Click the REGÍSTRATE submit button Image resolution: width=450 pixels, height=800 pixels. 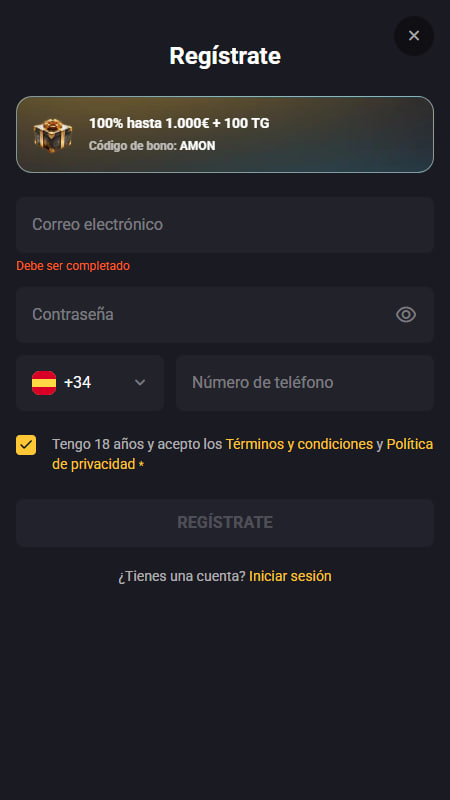pos(225,522)
